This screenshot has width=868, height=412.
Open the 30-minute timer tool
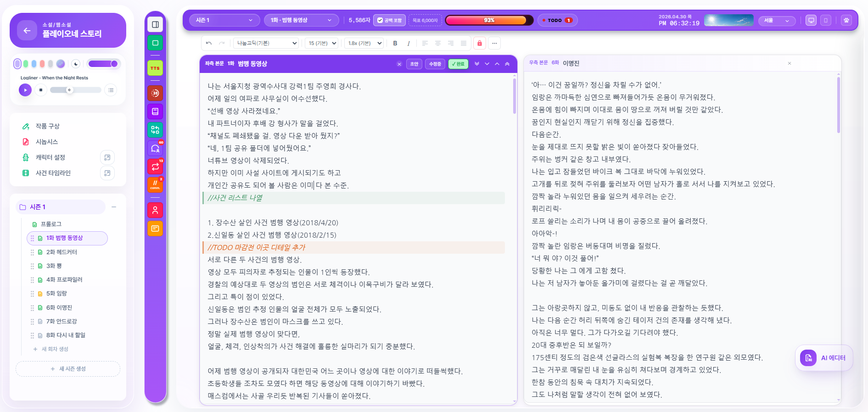[x=155, y=93]
